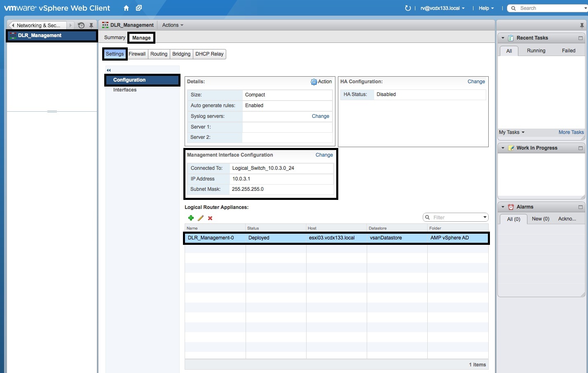Open the Routing tab

[159, 54]
